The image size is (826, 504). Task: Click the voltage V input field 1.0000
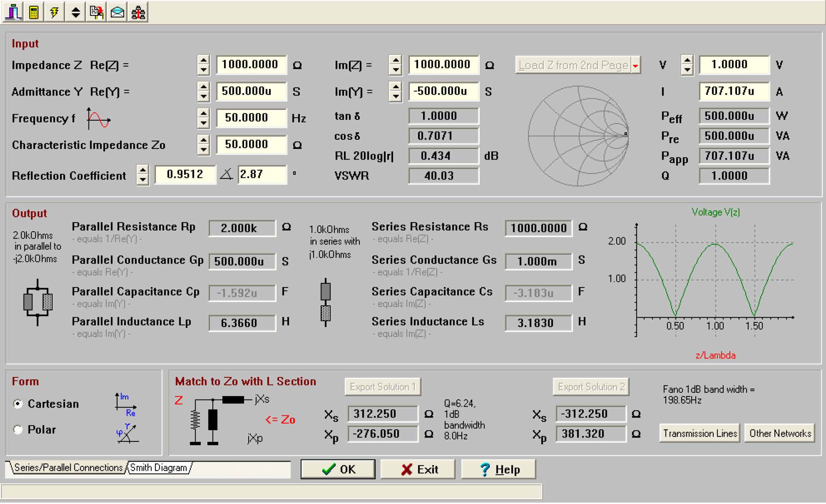(x=734, y=65)
